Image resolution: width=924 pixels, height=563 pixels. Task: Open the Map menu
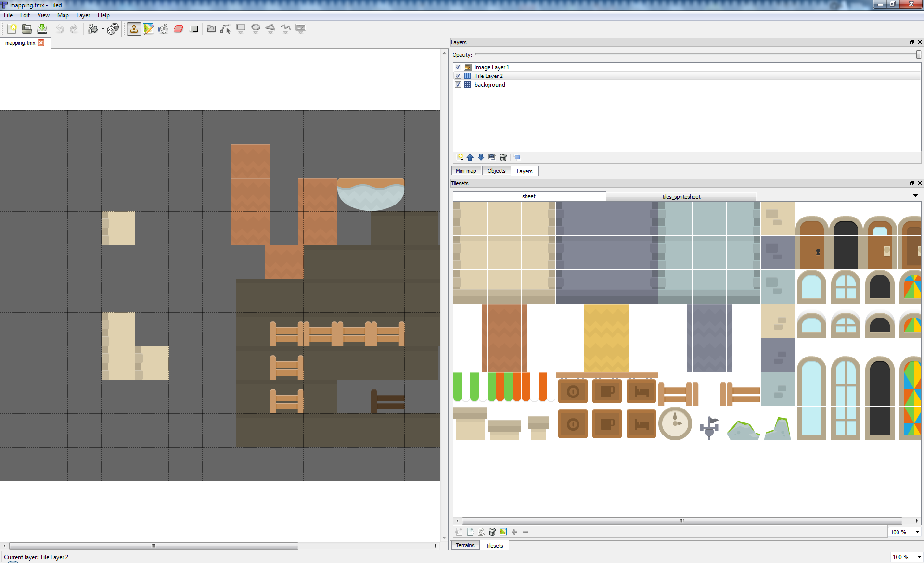click(x=63, y=15)
